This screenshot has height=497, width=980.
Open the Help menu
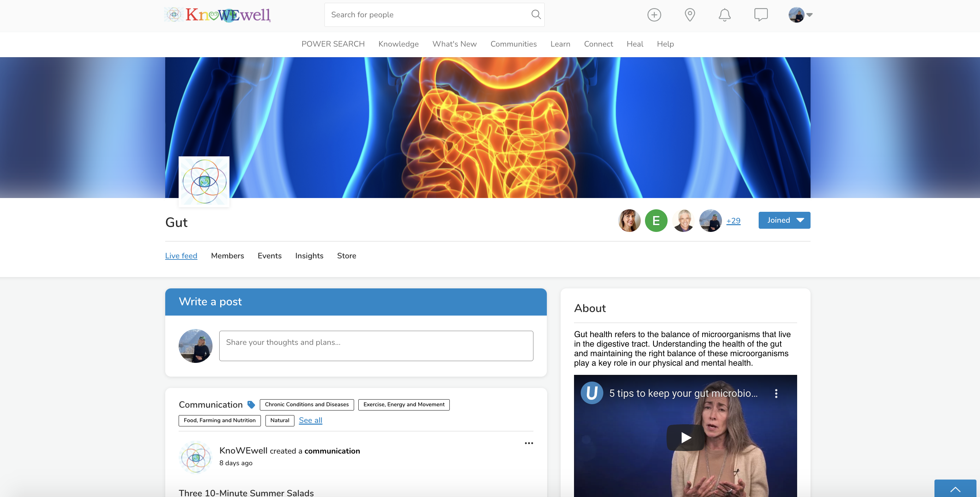coord(665,44)
